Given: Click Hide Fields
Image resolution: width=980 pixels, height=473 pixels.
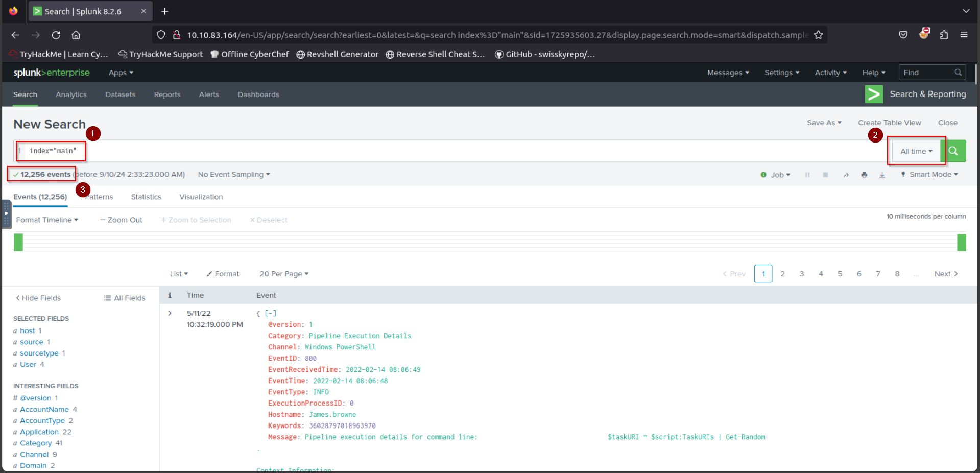Looking at the screenshot, I should point(38,298).
